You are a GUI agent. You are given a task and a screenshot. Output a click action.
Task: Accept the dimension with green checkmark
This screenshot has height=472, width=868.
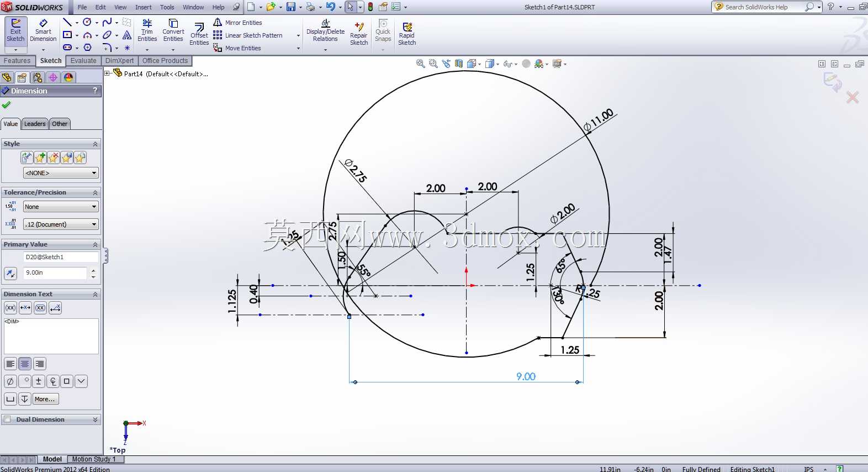[x=7, y=104]
